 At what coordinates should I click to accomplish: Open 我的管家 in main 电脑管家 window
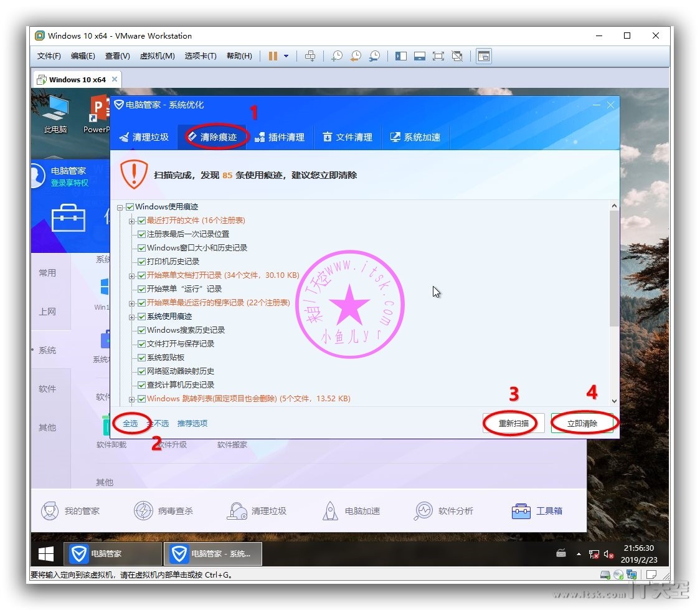(x=70, y=511)
